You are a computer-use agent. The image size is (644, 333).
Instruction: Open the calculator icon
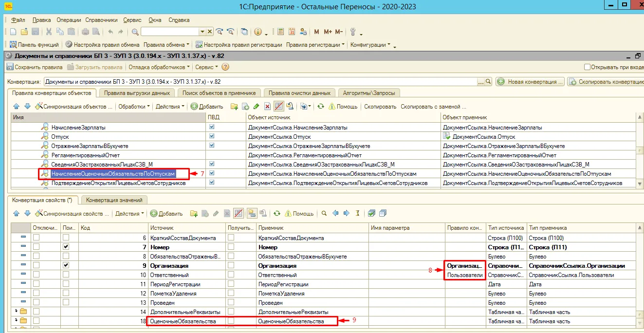pyautogui.click(x=281, y=32)
